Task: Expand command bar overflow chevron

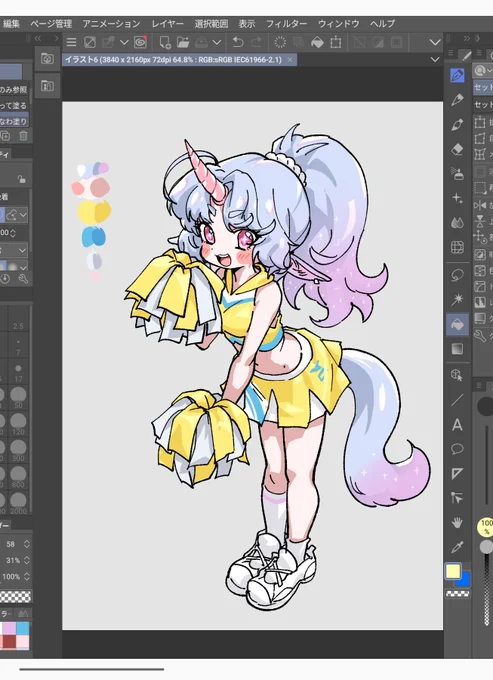Action: pos(435,42)
